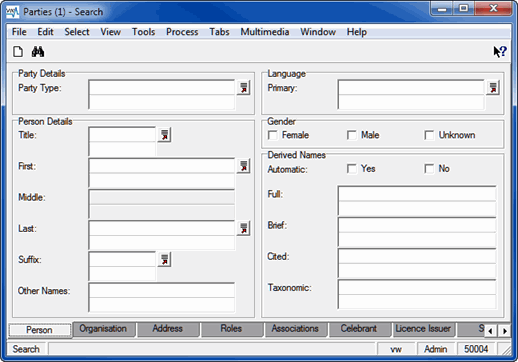
Task: Tick the Automatic Yes checkbox
Action: (351, 169)
